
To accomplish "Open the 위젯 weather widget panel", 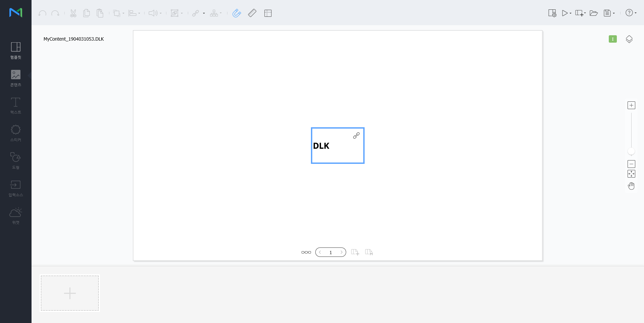I will click(16, 216).
